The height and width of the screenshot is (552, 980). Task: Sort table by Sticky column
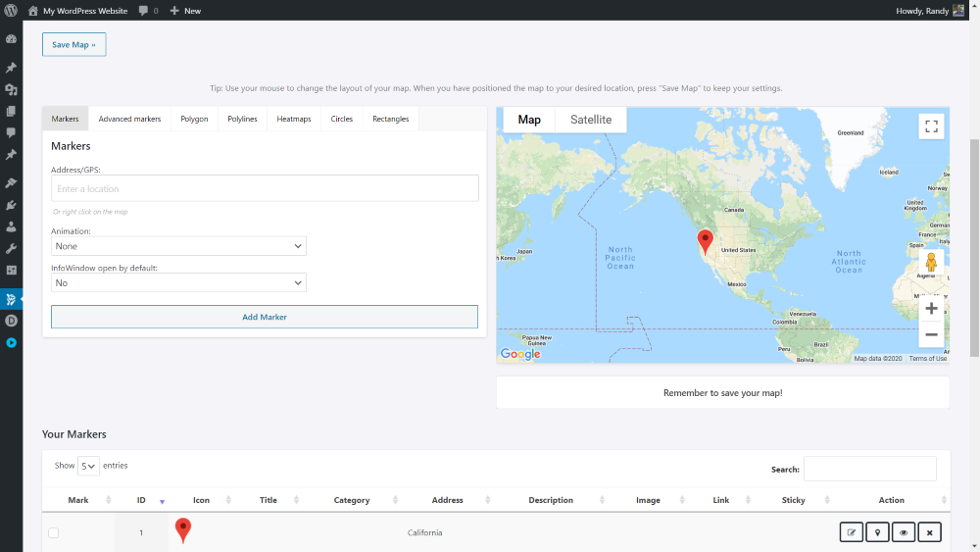click(x=793, y=500)
